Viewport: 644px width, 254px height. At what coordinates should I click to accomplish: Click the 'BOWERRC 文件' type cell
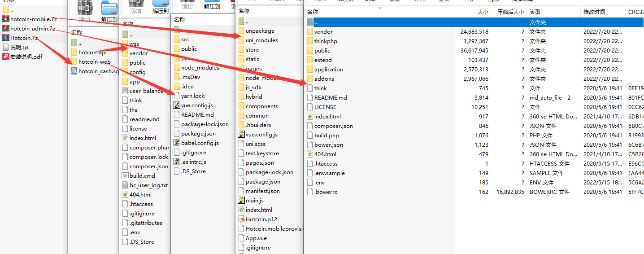click(x=549, y=192)
